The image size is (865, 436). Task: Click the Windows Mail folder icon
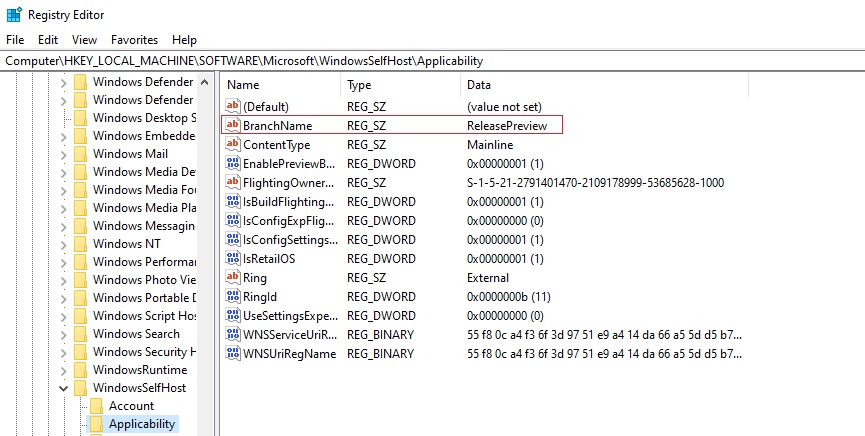point(81,154)
